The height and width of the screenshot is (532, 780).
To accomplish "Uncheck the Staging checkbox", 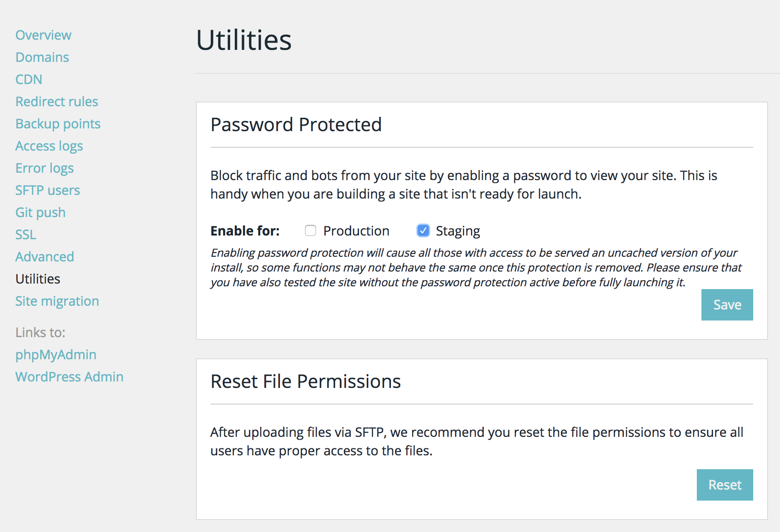I will (x=423, y=230).
